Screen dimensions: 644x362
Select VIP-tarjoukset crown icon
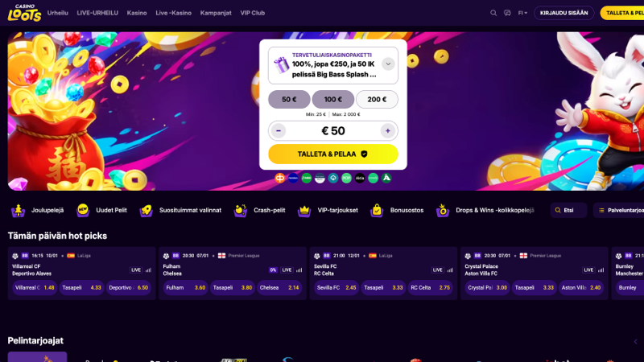[x=304, y=210]
